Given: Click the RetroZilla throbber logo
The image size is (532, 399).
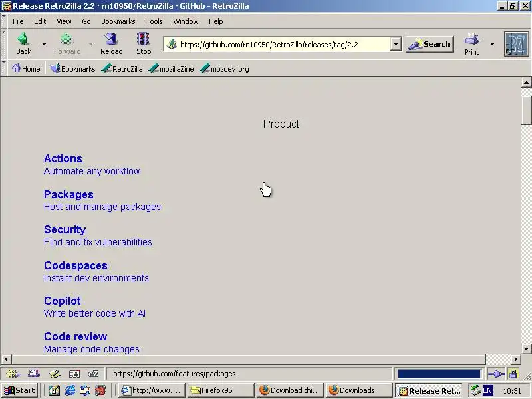Looking at the screenshot, I should (516, 44).
